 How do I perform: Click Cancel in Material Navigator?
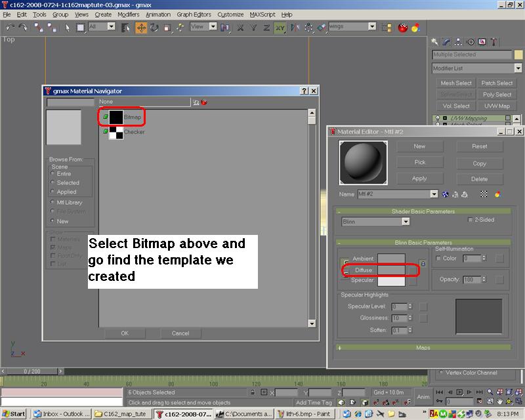coord(180,333)
